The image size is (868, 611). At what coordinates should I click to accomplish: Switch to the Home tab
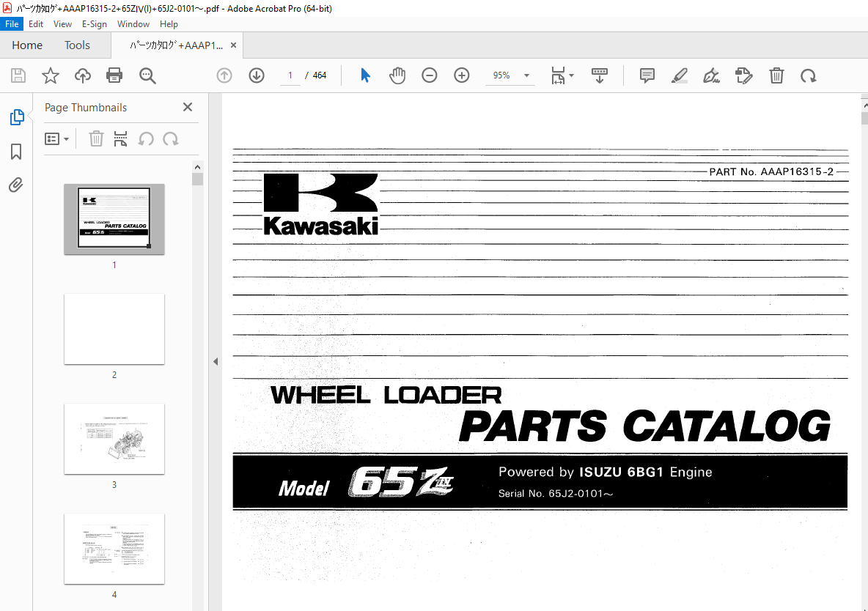pyautogui.click(x=27, y=45)
